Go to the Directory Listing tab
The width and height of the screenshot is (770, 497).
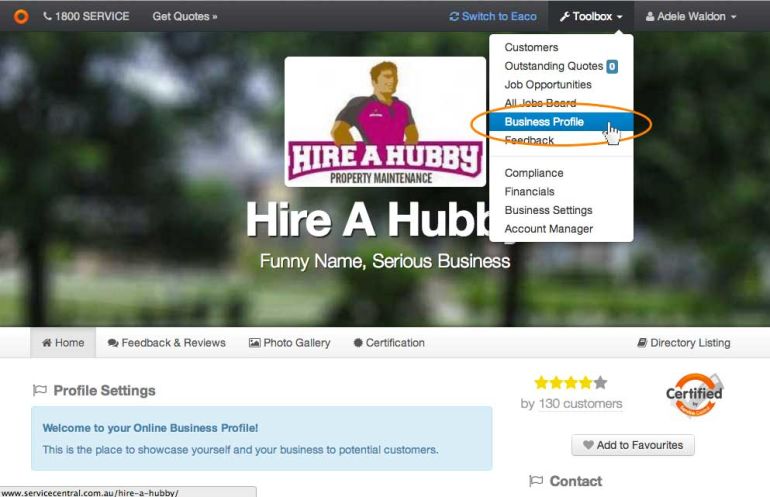click(x=684, y=343)
